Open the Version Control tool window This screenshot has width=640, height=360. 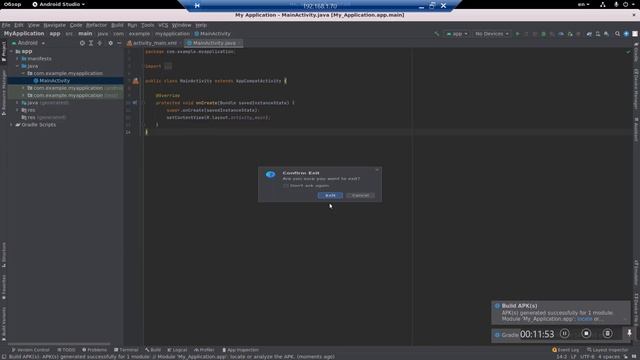point(30,350)
